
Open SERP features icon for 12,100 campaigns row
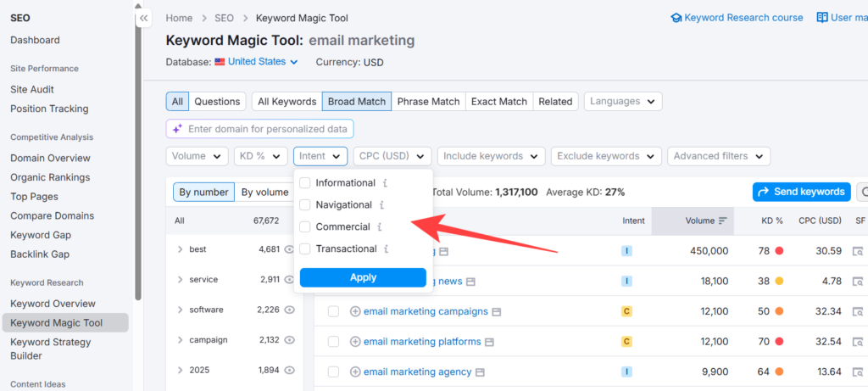tap(858, 312)
